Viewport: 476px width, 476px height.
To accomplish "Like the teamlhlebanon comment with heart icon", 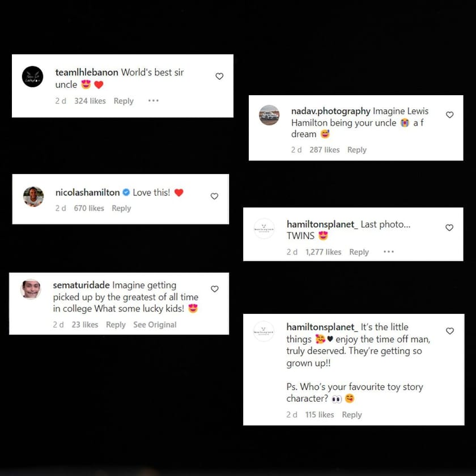I will point(219,76).
